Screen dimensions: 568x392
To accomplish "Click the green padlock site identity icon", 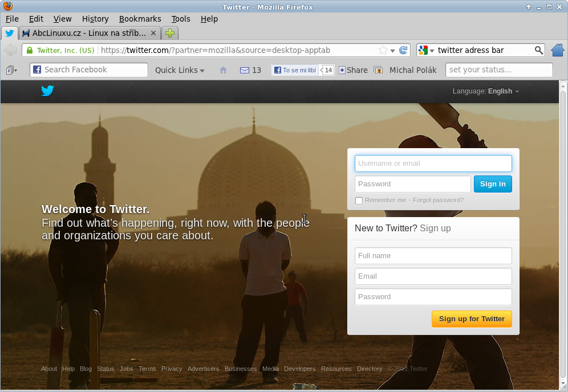I will coord(30,50).
